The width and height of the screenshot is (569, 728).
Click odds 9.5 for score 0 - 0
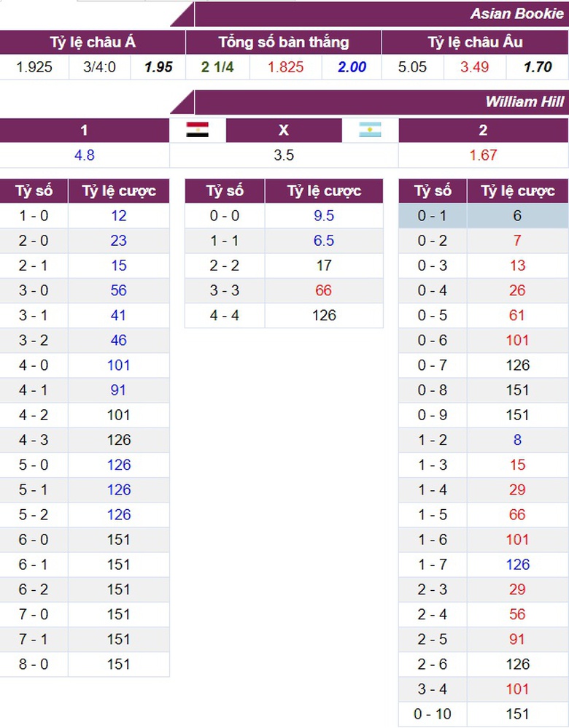click(x=324, y=216)
